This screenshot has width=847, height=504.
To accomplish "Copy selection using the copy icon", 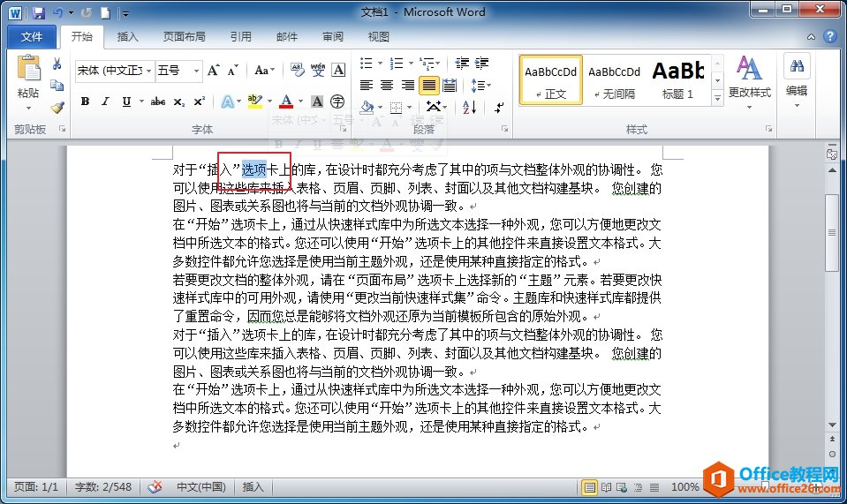I will [x=57, y=86].
